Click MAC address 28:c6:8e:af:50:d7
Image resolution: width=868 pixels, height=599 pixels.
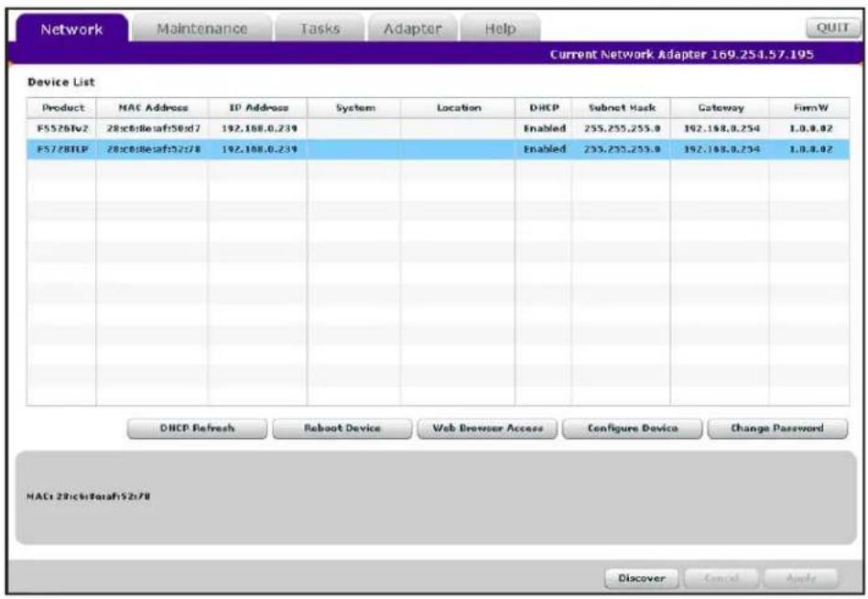coord(153,129)
